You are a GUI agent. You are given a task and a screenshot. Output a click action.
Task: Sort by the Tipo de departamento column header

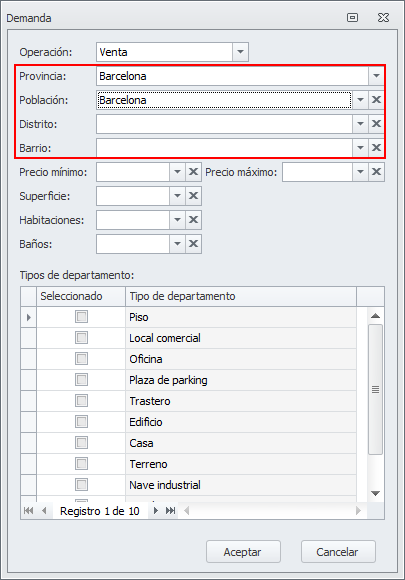click(x=241, y=296)
